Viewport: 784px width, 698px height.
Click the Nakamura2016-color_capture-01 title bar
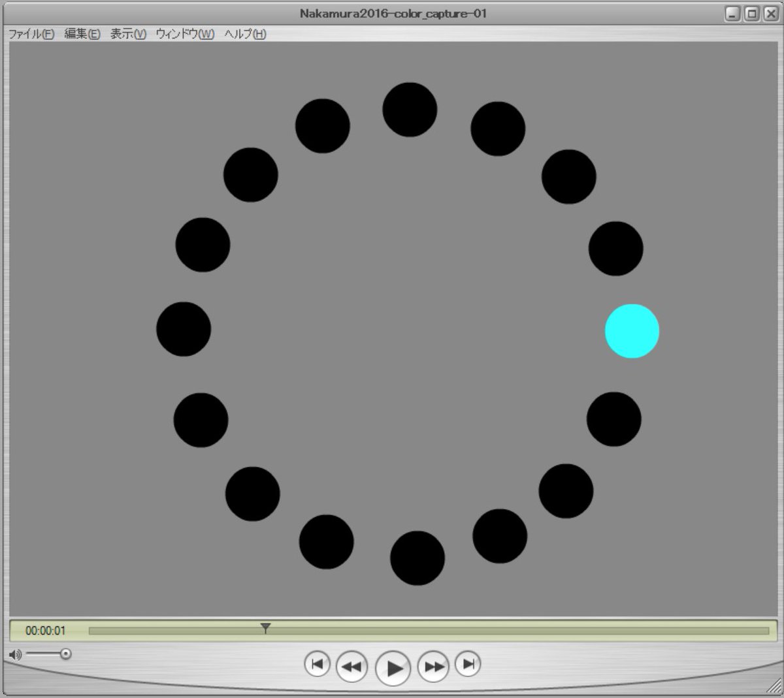(x=393, y=14)
